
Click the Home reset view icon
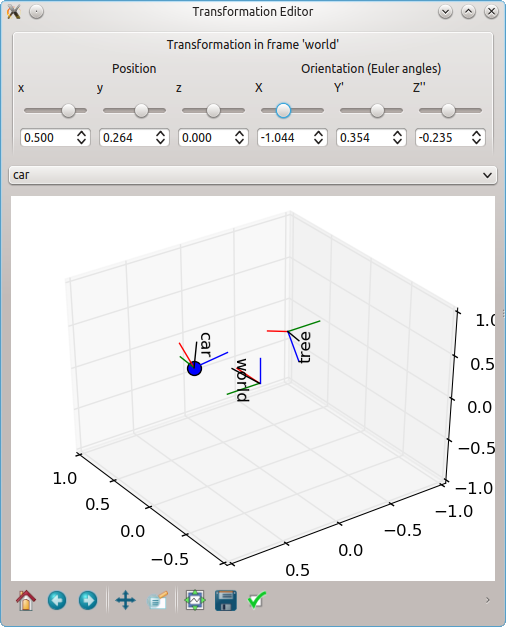pyautogui.click(x=26, y=600)
